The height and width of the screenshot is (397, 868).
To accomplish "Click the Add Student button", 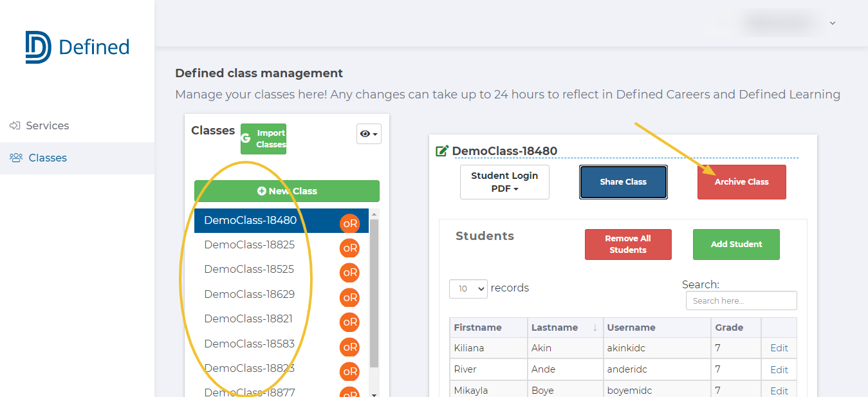I will [736, 245].
